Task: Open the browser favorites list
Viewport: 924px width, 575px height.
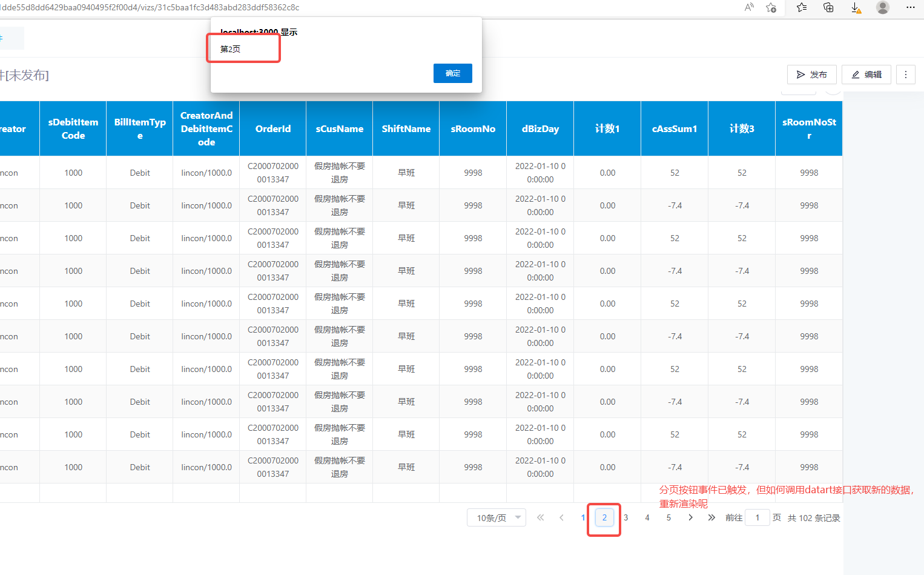Action: coord(802,7)
